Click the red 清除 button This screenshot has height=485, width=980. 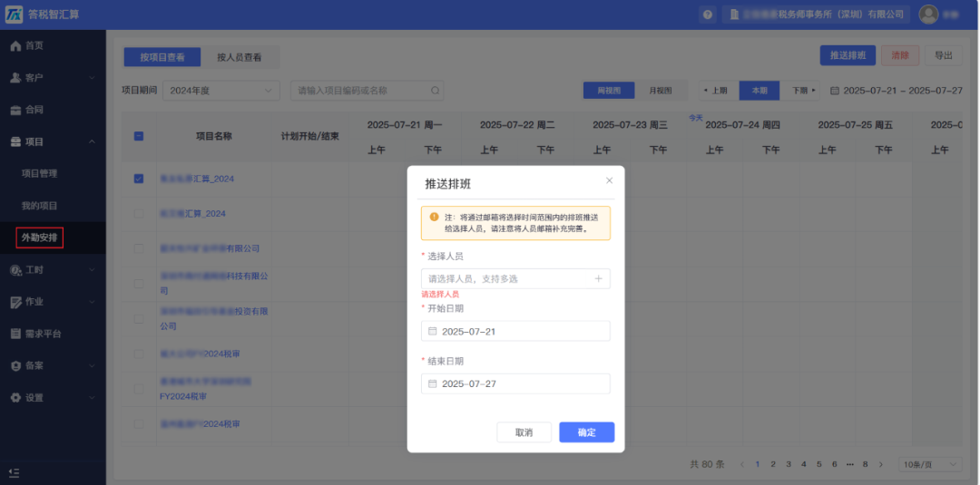900,55
